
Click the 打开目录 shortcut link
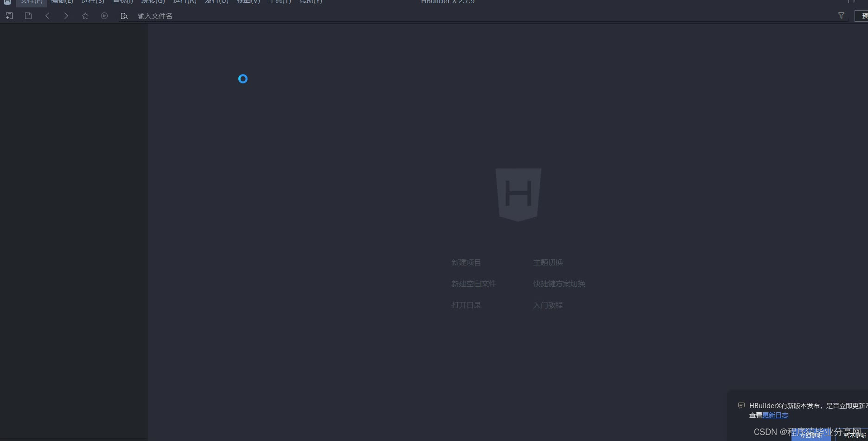coord(466,305)
